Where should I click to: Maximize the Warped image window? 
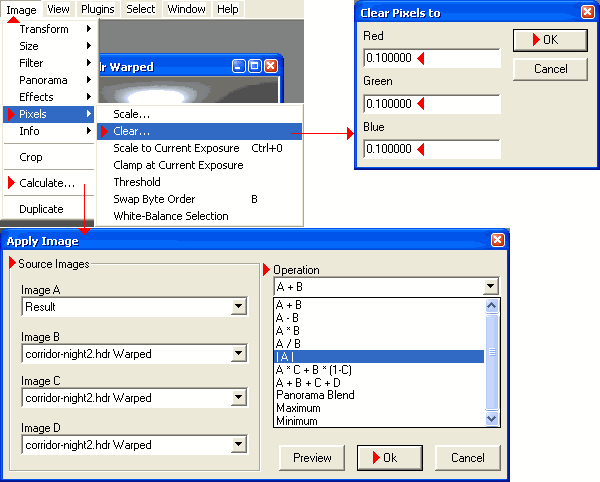255,67
